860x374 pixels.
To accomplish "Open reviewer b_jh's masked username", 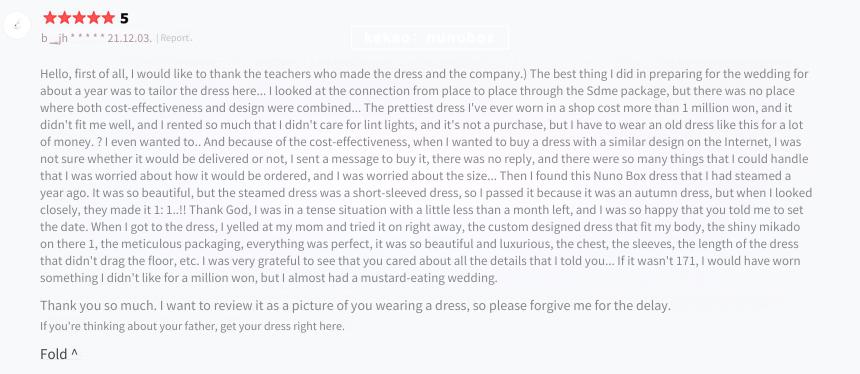I will pyautogui.click(x=72, y=38).
